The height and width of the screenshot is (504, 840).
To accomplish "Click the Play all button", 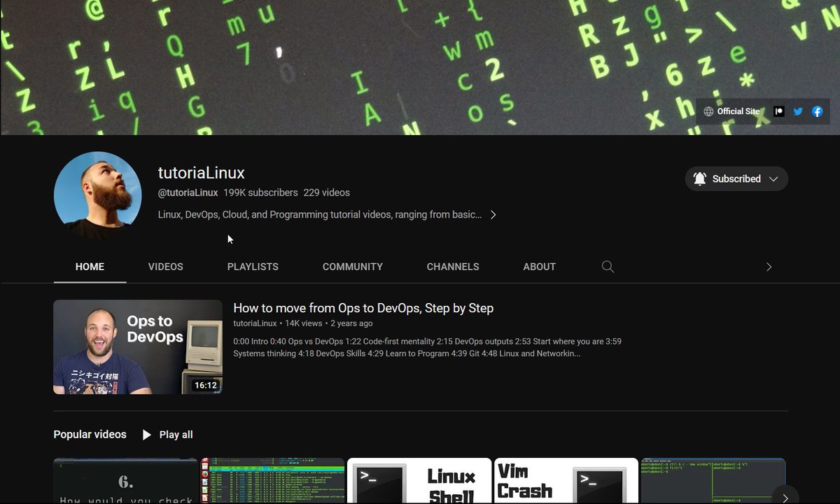I will tap(167, 435).
